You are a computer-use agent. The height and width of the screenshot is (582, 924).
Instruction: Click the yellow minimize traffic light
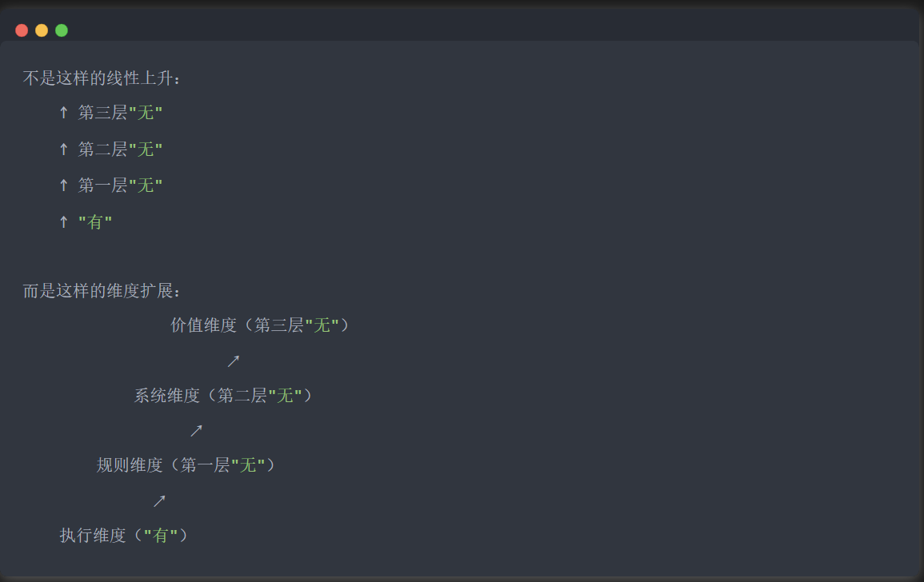tap(41, 30)
